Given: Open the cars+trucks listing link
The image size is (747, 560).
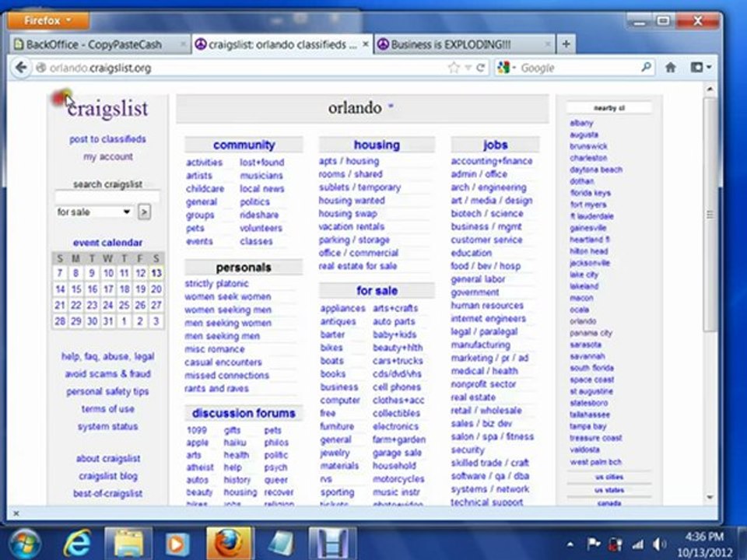Looking at the screenshot, I should (398, 360).
